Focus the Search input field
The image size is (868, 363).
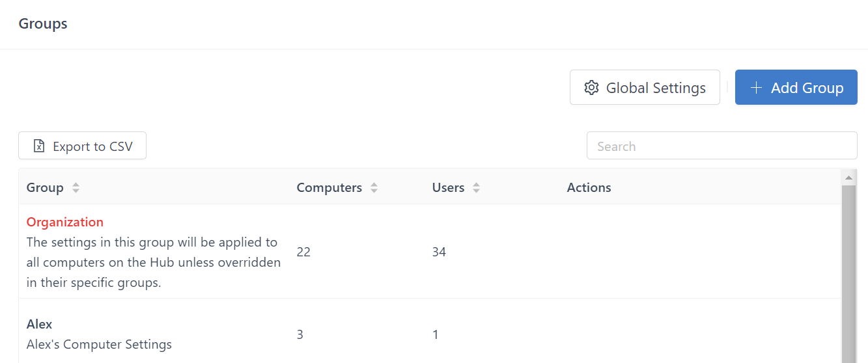click(721, 146)
